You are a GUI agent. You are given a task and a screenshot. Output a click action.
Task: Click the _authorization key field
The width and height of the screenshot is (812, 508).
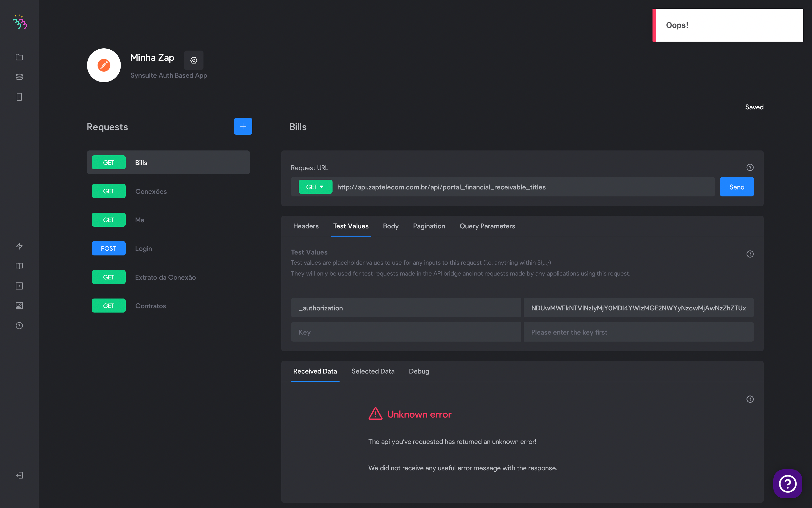point(406,308)
